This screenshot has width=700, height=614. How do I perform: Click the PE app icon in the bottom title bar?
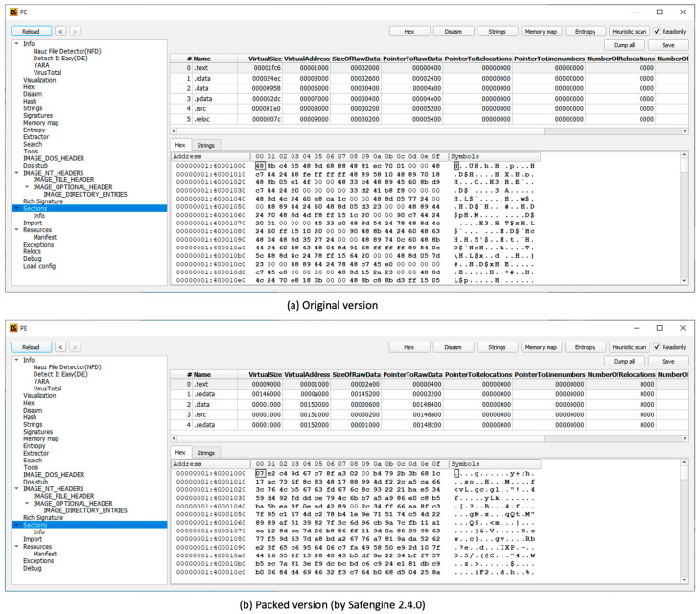click(x=13, y=328)
